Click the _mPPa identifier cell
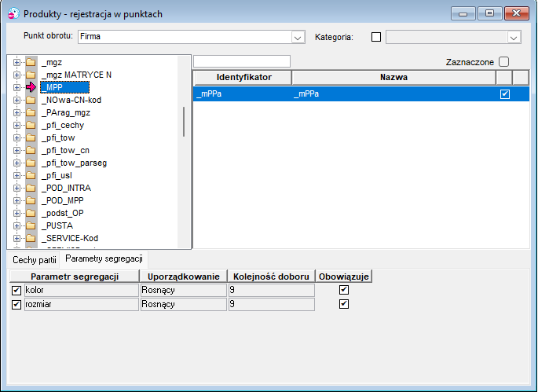The width and height of the screenshot is (538, 392). coord(242,93)
